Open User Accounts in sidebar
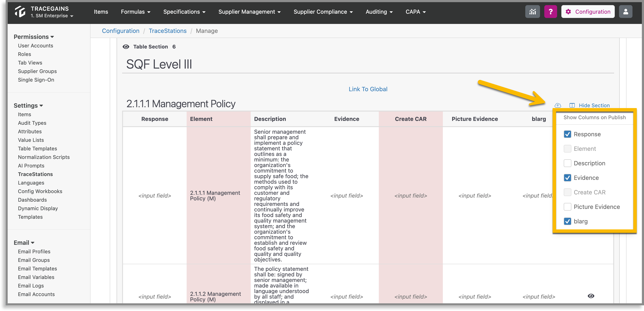Viewport: 644px width, 311px height. click(35, 46)
